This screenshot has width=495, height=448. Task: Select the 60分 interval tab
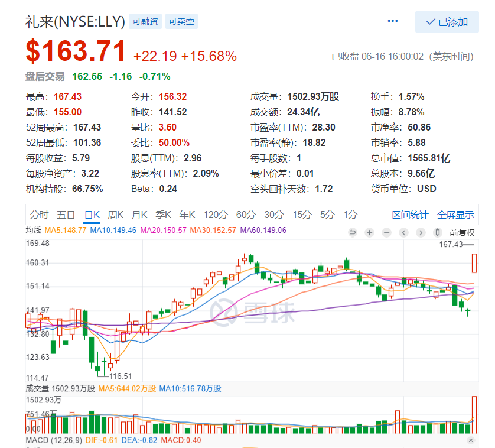click(x=246, y=215)
